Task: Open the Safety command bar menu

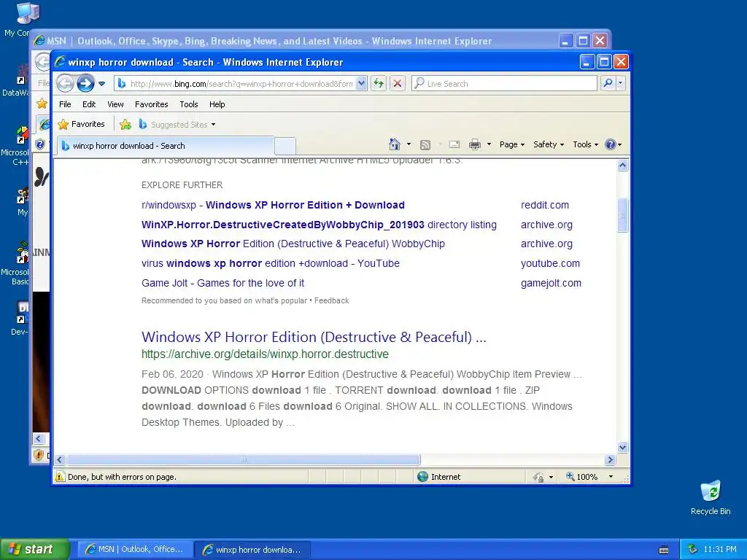Action: click(x=549, y=144)
